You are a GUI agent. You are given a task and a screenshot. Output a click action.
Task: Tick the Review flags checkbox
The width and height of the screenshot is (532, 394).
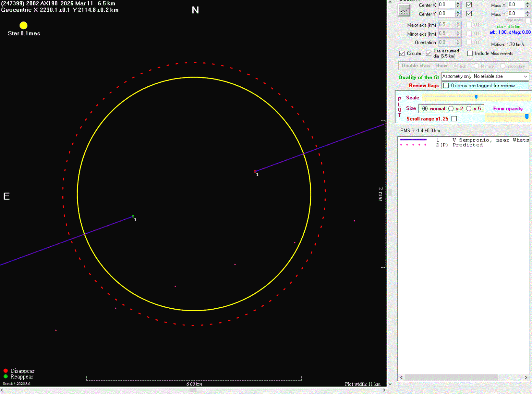446,86
